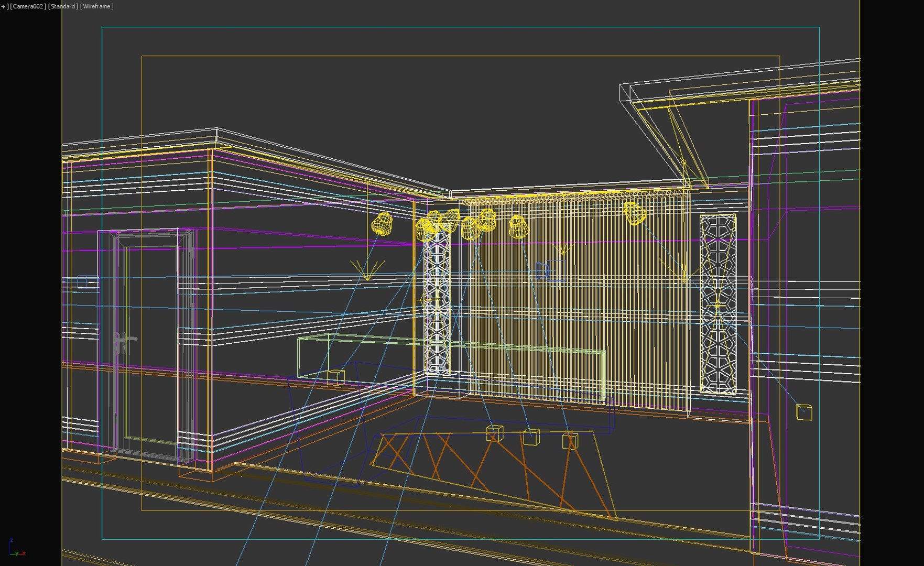Click the XYZ axis tripod gizmo
Image resolution: width=924 pixels, height=566 pixels.
pyautogui.click(x=16, y=547)
